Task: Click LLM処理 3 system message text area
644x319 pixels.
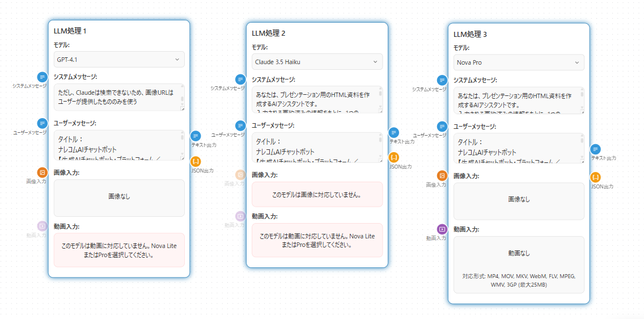Action: point(519,100)
